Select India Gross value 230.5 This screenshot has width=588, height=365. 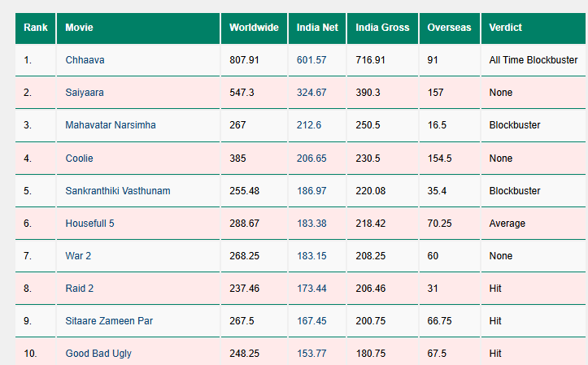pos(368,159)
